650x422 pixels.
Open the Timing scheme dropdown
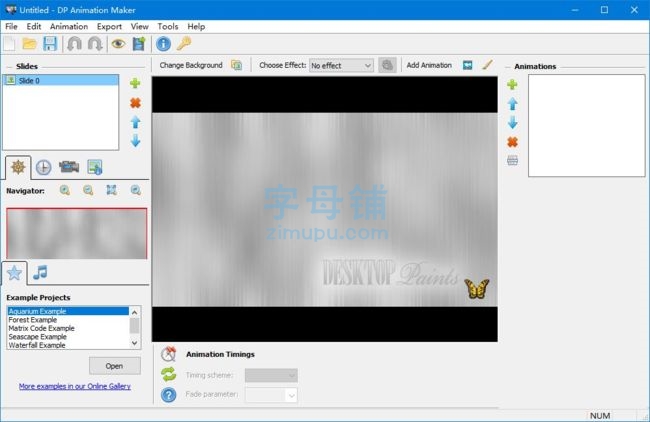271,375
